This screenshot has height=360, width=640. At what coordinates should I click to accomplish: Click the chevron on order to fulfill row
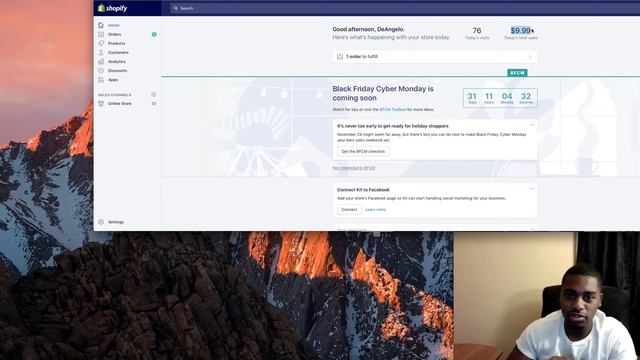click(530, 56)
